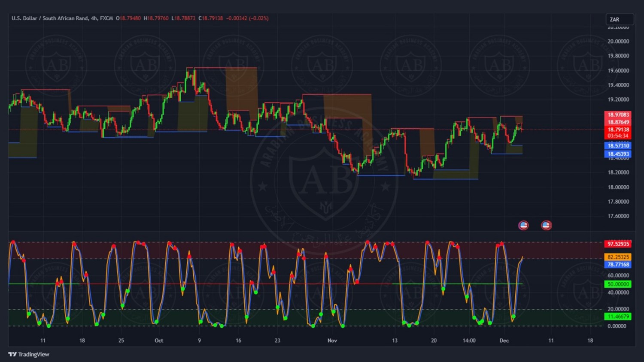This screenshot has height=362, width=644.
Task: Click the 20.00000 price scale label
Action: coord(618,42)
